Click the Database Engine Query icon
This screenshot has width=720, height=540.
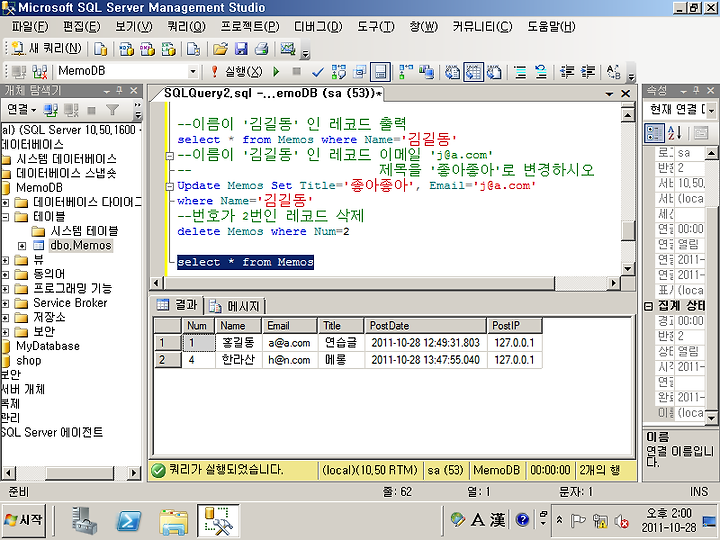pos(100,48)
